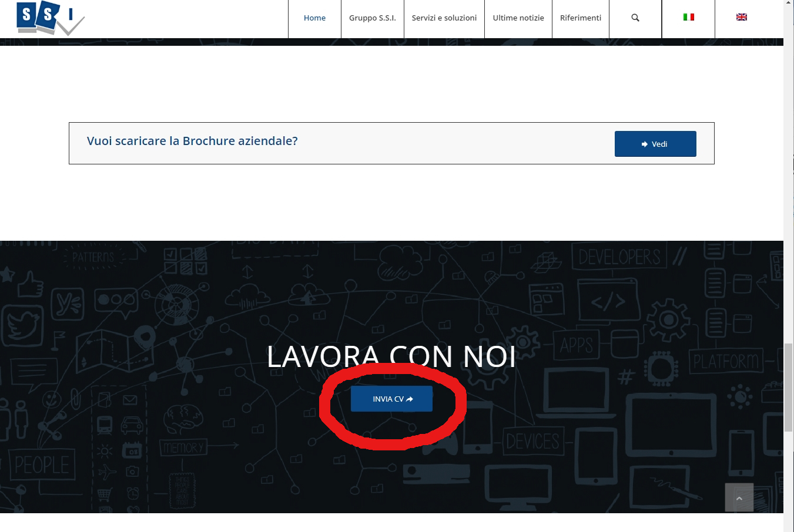Switch language using the Italian flag
Screen dimensions: 794x532
tap(688, 18)
